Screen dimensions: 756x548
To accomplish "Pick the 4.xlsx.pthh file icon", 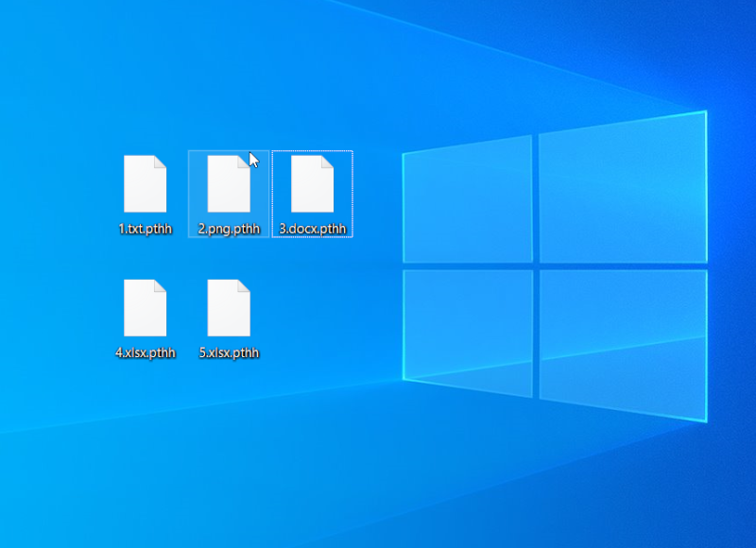I will coord(145,308).
